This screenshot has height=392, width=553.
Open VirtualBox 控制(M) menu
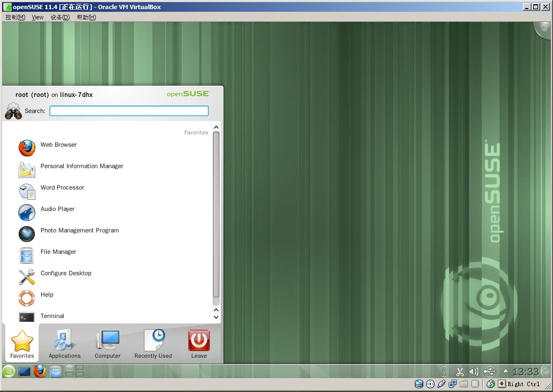click(15, 17)
